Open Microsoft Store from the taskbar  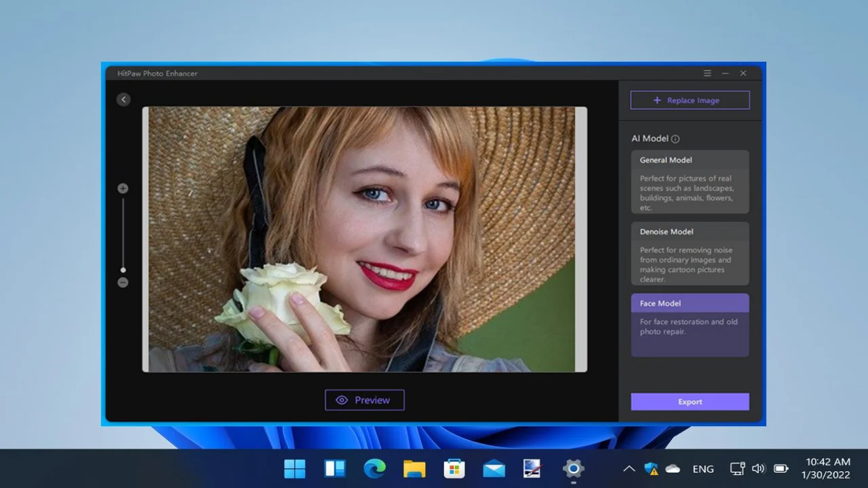point(454,468)
